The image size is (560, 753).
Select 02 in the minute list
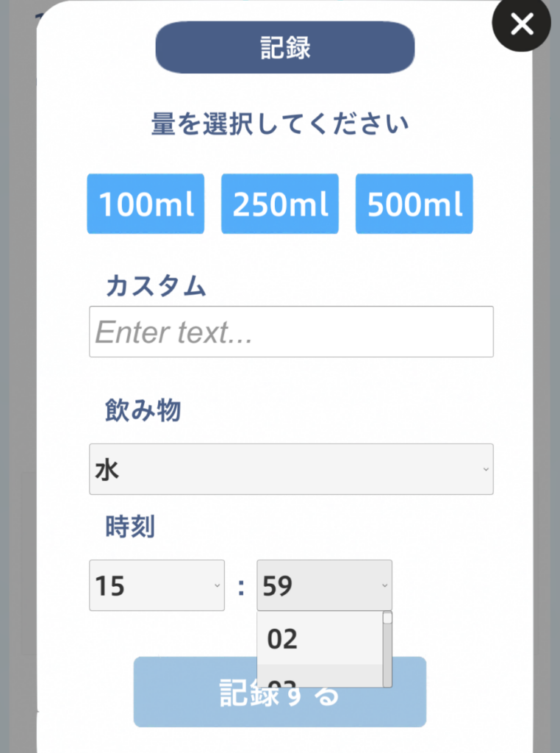pos(319,640)
